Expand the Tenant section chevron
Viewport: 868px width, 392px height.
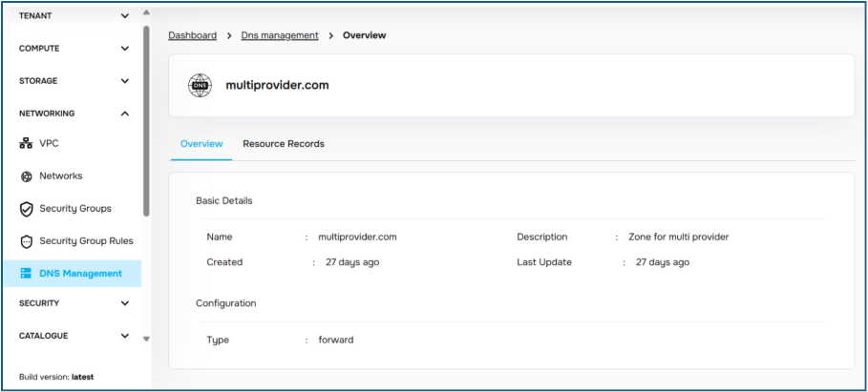pos(124,15)
